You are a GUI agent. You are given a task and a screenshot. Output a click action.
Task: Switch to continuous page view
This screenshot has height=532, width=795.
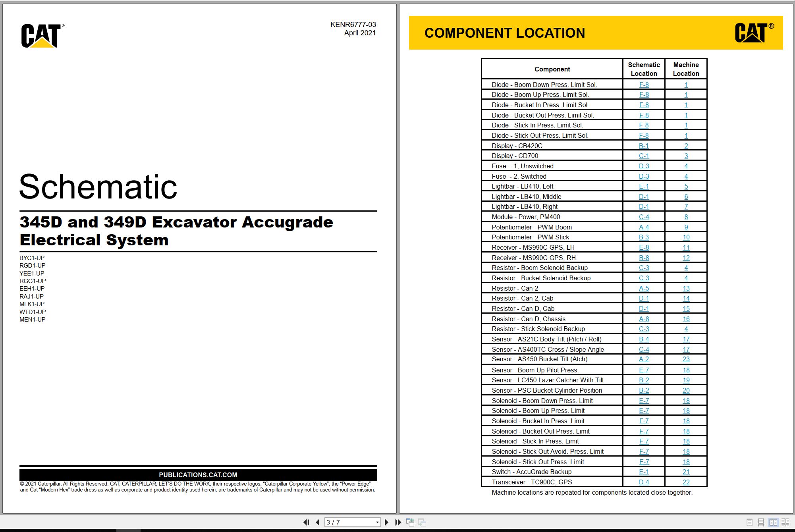point(761,522)
